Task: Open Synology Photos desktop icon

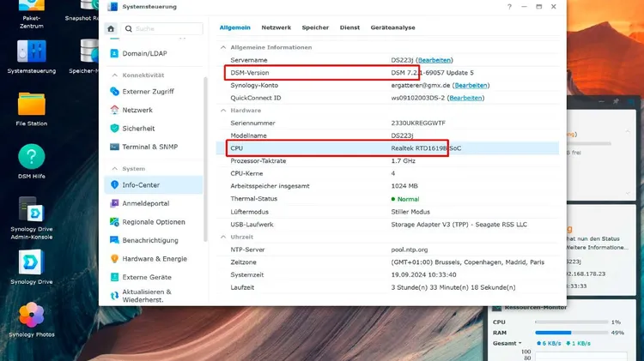Action: tap(32, 320)
